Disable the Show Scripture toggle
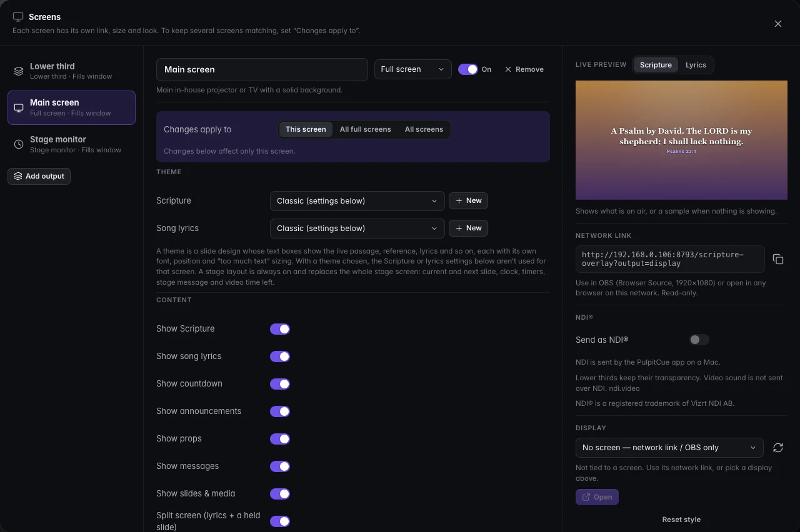 coord(280,329)
